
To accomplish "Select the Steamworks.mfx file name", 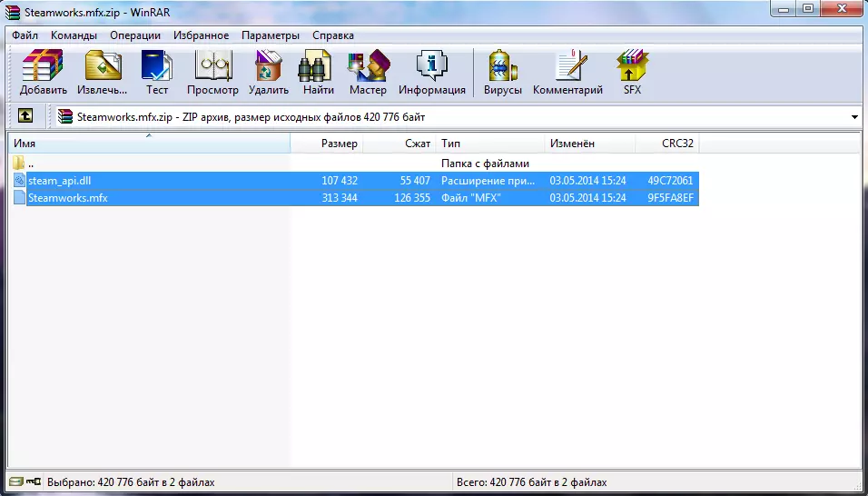I will [67, 198].
